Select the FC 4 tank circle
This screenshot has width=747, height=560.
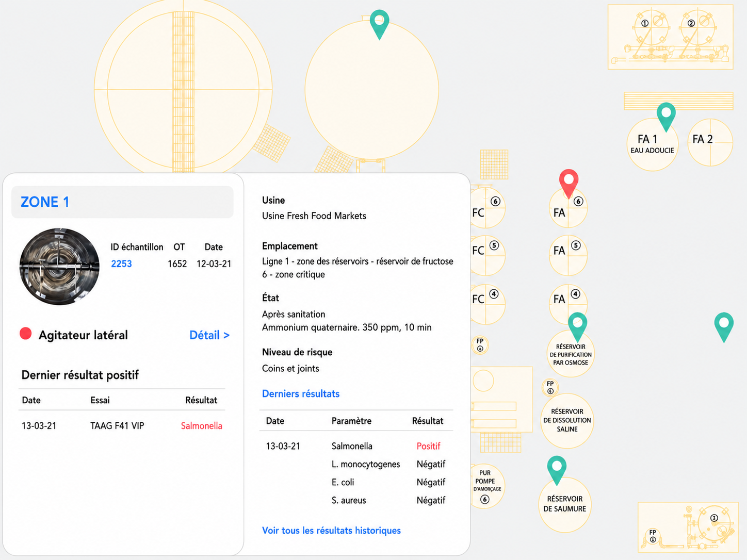point(485,304)
